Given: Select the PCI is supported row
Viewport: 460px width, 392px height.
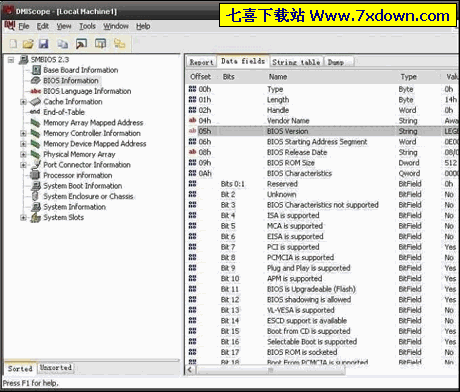Looking at the screenshot, I should (x=323, y=247).
